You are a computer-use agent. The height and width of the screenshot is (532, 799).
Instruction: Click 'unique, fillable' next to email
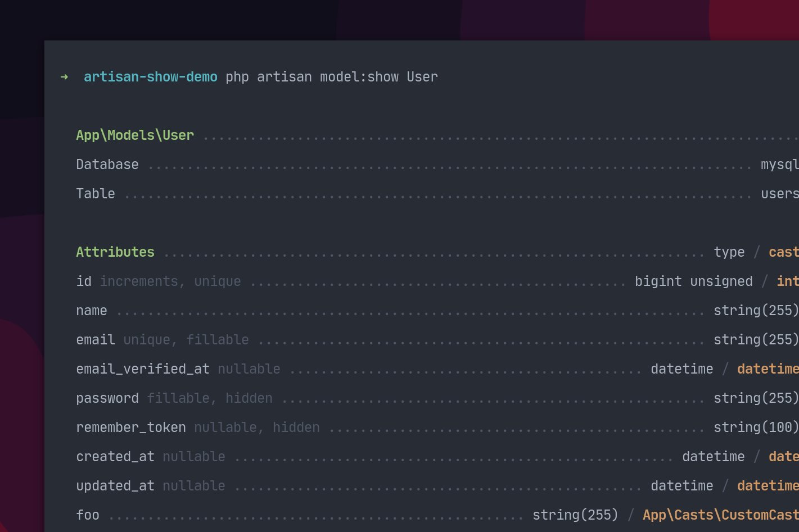[186, 340]
